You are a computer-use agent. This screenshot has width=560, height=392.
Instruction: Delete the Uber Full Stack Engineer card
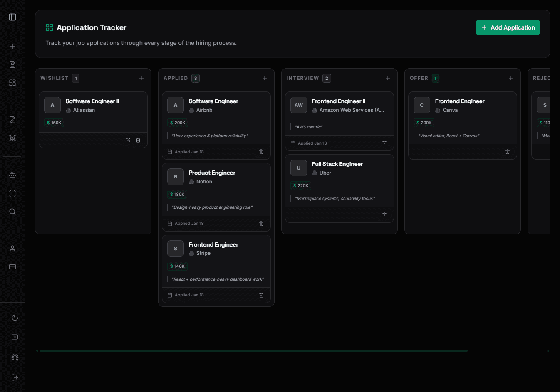384,214
